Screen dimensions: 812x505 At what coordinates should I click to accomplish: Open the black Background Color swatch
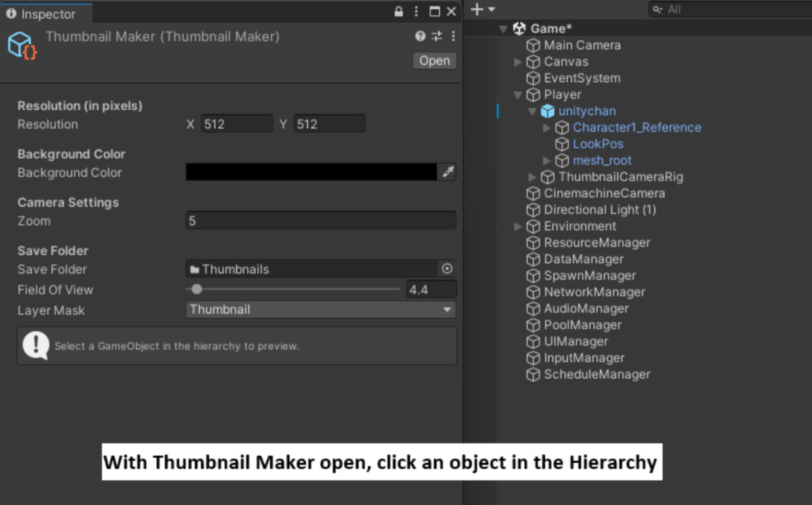click(311, 172)
